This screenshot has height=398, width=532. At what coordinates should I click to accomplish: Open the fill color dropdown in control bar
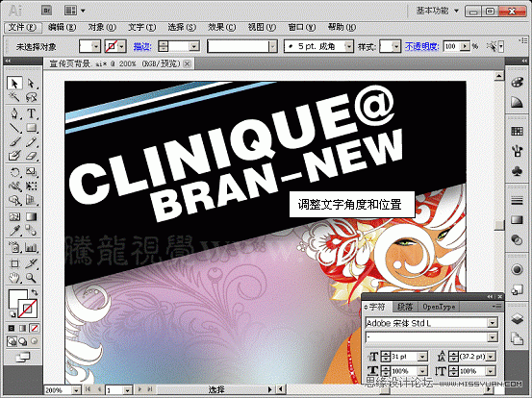tap(96, 46)
